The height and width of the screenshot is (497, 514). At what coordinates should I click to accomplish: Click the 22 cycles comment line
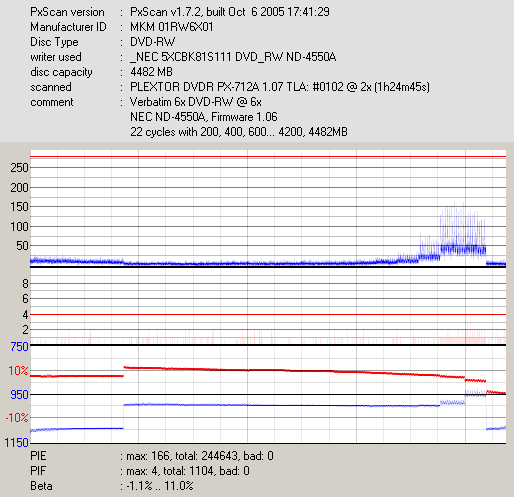(x=239, y=132)
